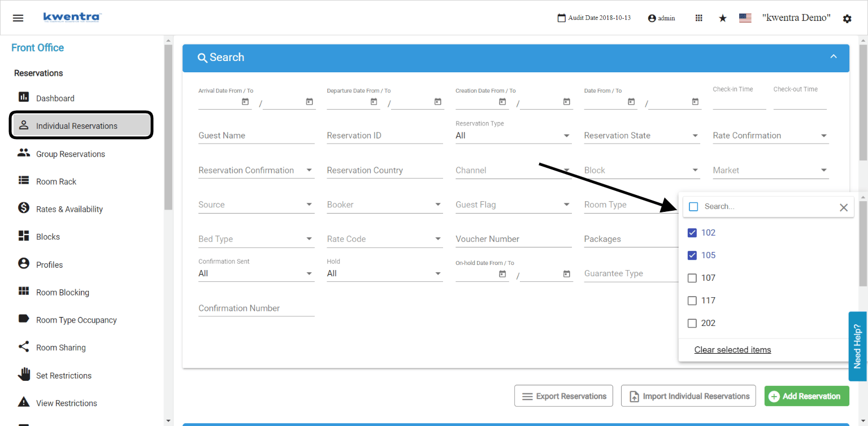The image size is (868, 426).
Task: Collapse the Search panel chevron
Action: tap(833, 56)
